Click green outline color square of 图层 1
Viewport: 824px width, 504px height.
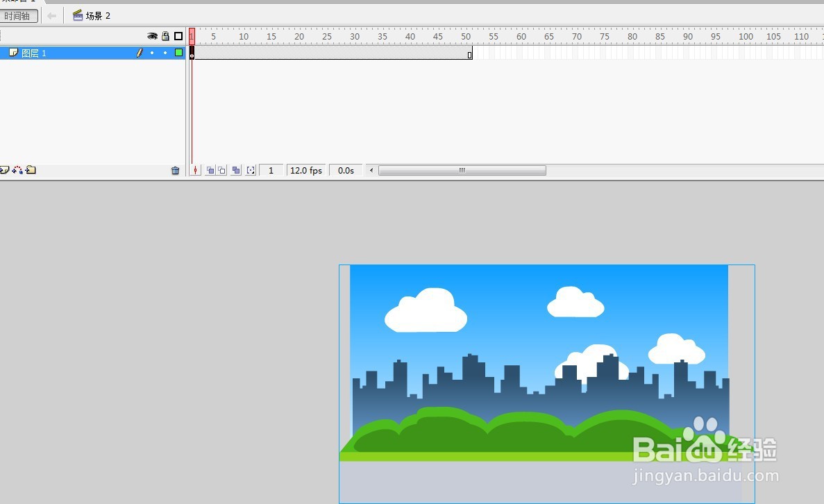(x=178, y=53)
